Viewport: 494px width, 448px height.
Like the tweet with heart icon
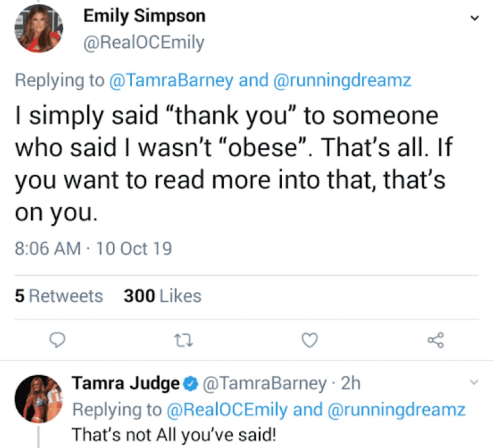click(310, 340)
